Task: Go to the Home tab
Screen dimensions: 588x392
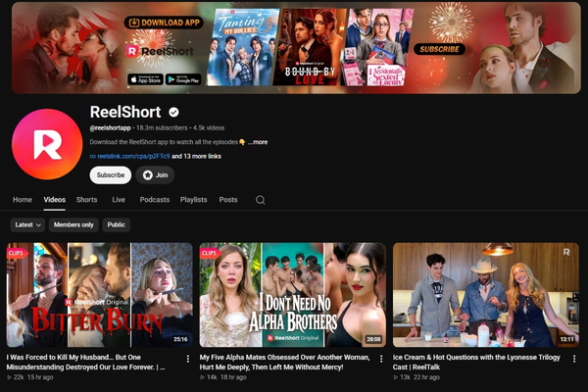Action: [23, 200]
